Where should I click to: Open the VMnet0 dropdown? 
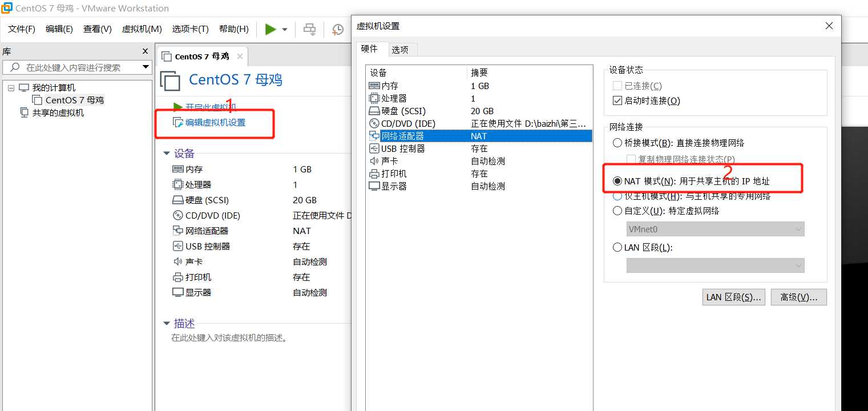point(715,229)
